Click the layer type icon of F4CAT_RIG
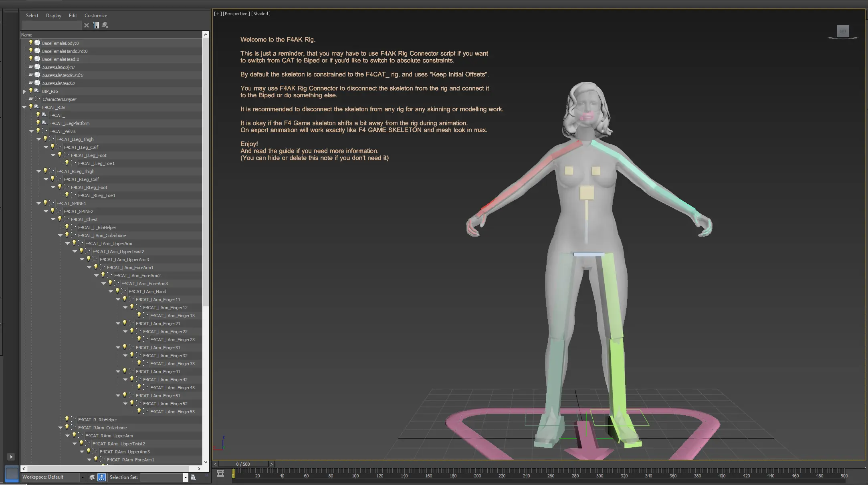 37,107
